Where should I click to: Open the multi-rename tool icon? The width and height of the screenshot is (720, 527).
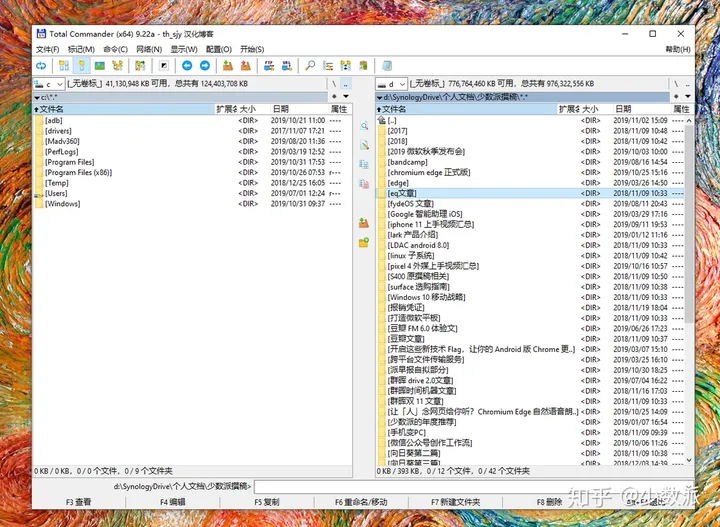click(328, 66)
